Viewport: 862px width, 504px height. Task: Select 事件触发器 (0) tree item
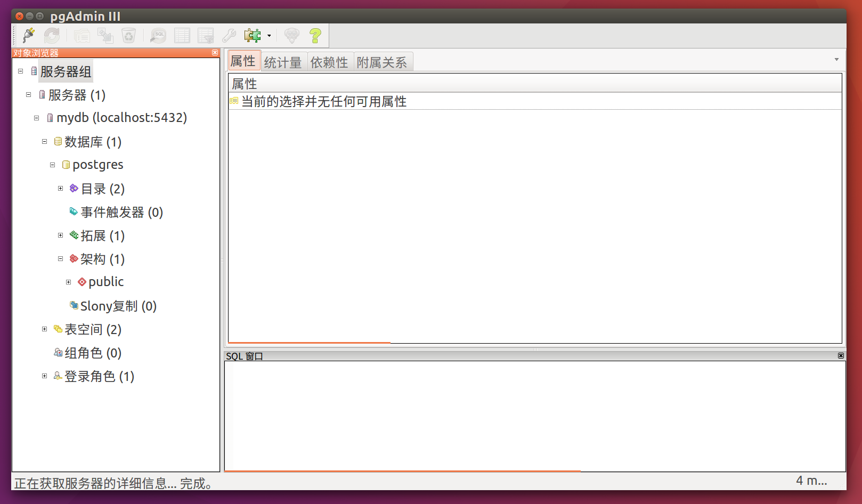pos(122,212)
